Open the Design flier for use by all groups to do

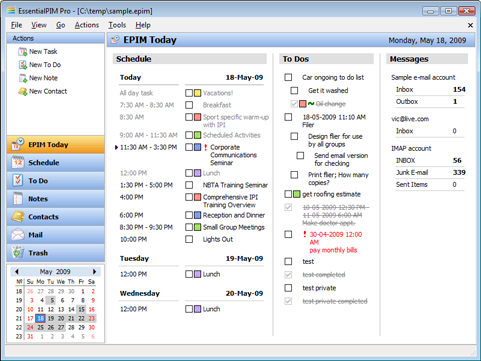[335, 140]
